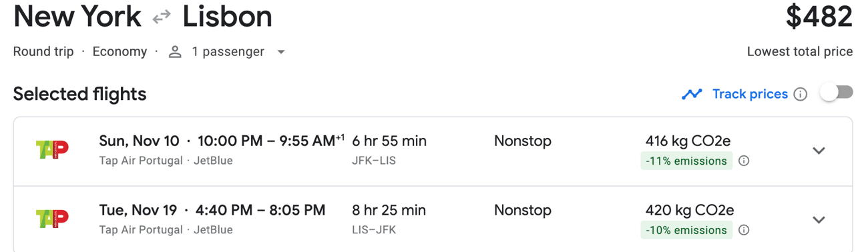Expand the Sun, Nov 10 flight details
The height and width of the screenshot is (252, 868).
(x=819, y=151)
